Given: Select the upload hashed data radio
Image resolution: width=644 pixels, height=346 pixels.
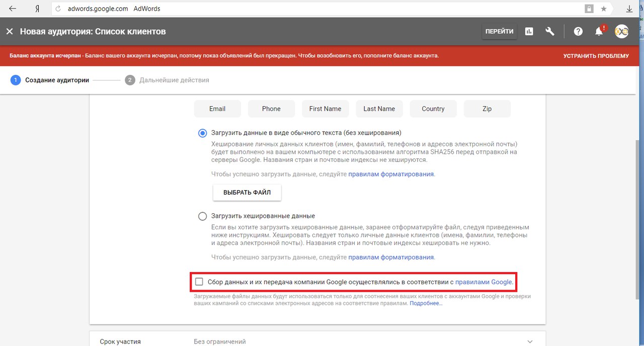Looking at the screenshot, I should [x=202, y=216].
